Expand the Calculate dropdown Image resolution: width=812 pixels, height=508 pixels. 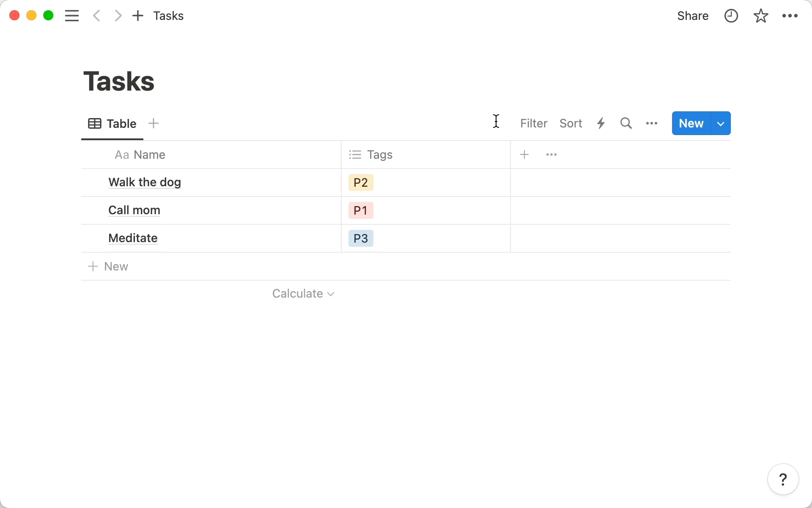point(303,293)
